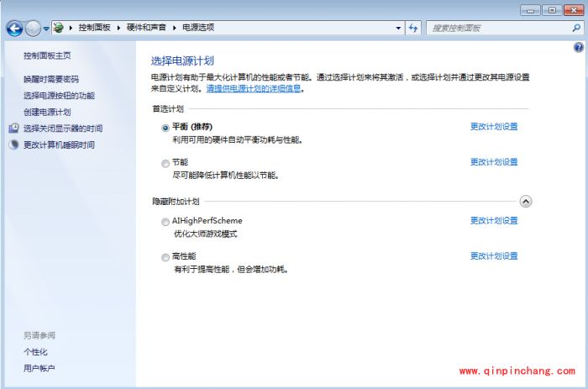
Task: Click 电源选项 breadcrumb
Action: click(x=198, y=28)
